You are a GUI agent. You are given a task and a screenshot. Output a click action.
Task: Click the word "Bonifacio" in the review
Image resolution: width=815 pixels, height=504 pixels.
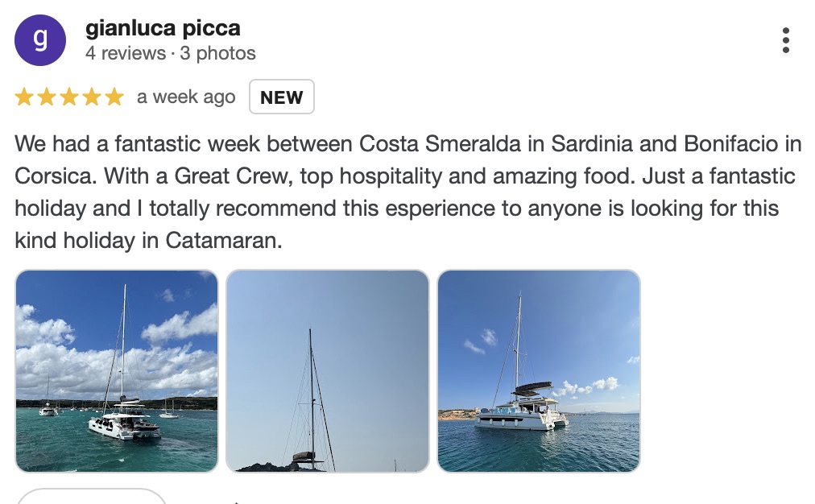(x=733, y=145)
